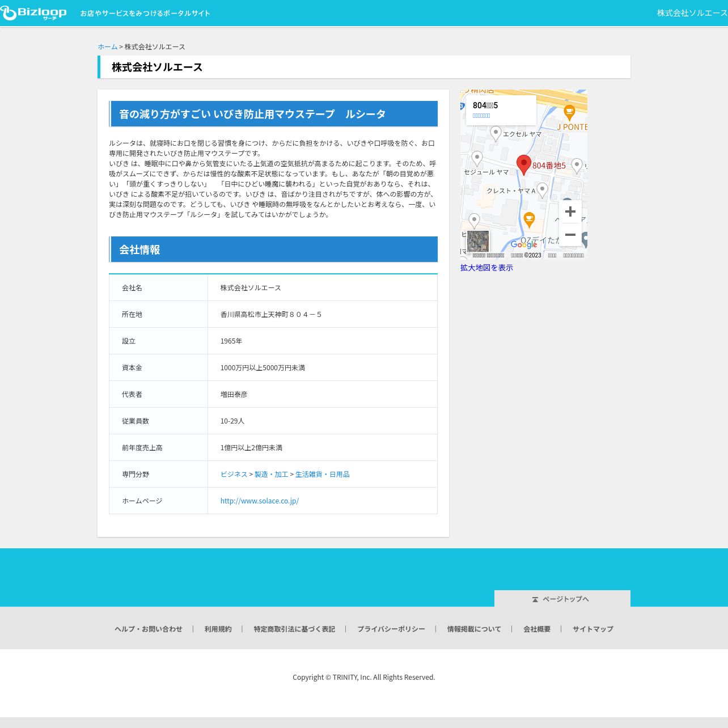Click the Bizloop logo in the header

[x=33, y=13]
